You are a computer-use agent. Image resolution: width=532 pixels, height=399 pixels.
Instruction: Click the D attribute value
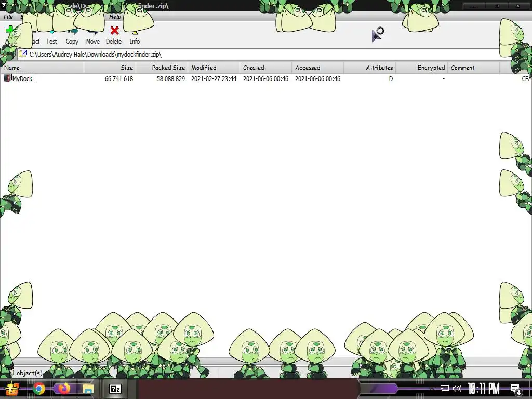pyautogui.click(x=391, y=79)
